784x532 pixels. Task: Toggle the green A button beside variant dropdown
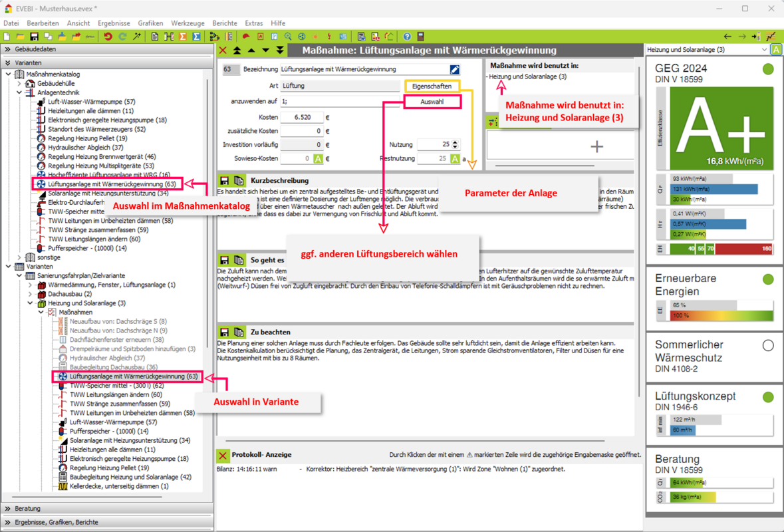775,50
